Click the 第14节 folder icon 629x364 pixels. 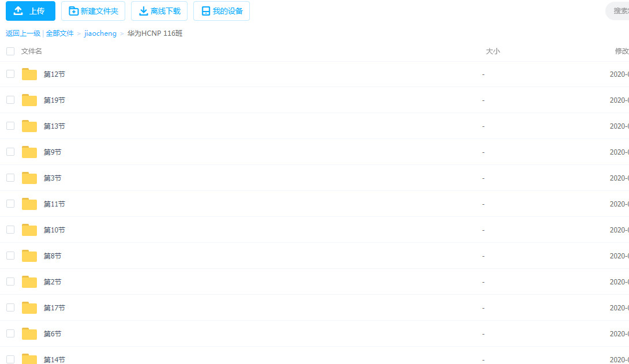29,359
